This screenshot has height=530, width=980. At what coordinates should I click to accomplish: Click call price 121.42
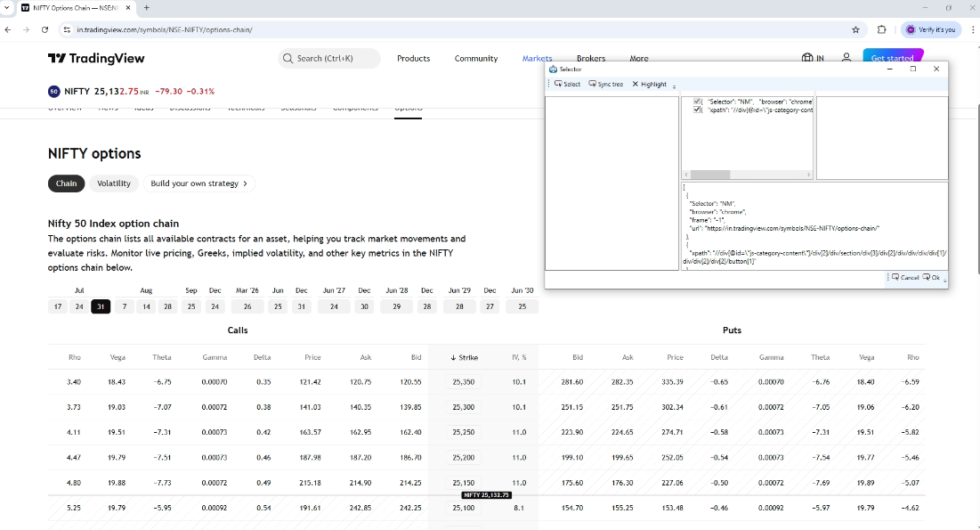(x=310, y=382)
